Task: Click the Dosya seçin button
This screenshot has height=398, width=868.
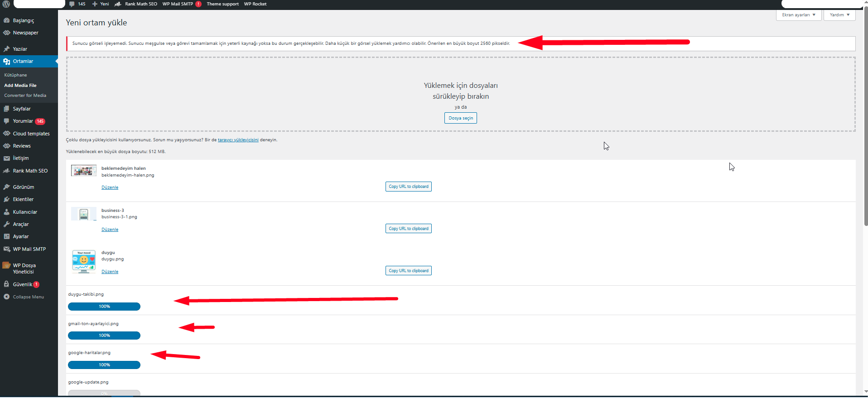Action: (460, 118)
